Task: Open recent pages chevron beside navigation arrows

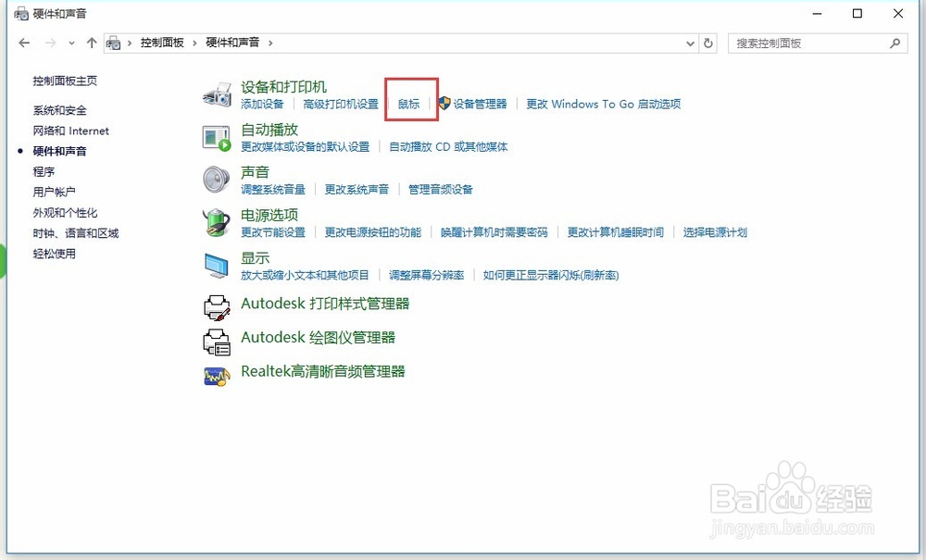Action: [x=70, y=43]
